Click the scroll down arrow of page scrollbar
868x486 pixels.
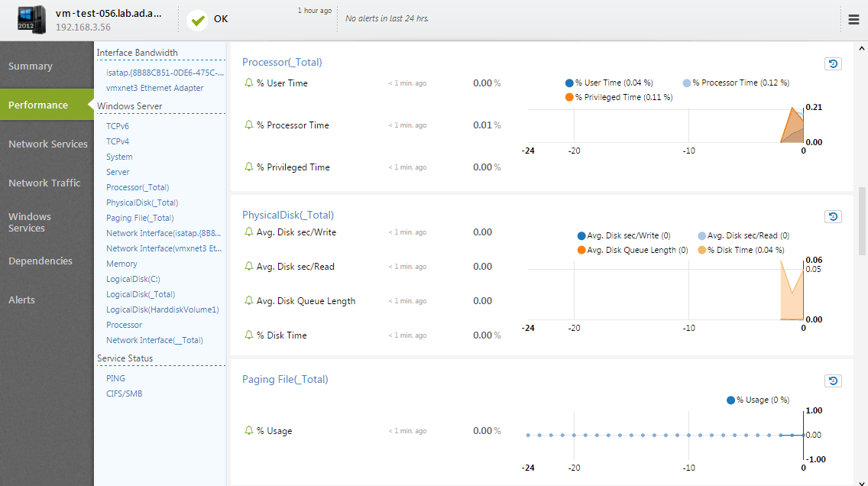click(x=861, y=481)
